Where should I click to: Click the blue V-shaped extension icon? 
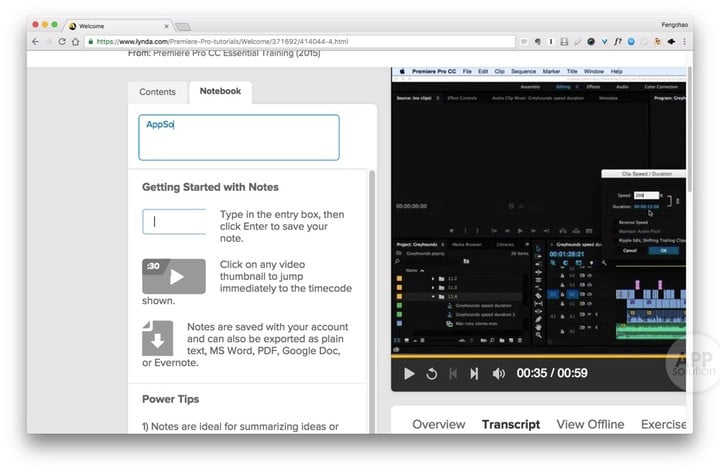click(x=604, y=41)
